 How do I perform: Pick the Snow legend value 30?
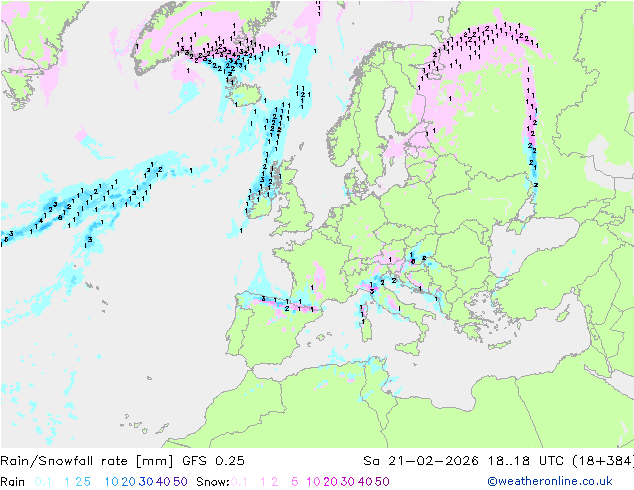pyautogui.click(x=348, y=482)
